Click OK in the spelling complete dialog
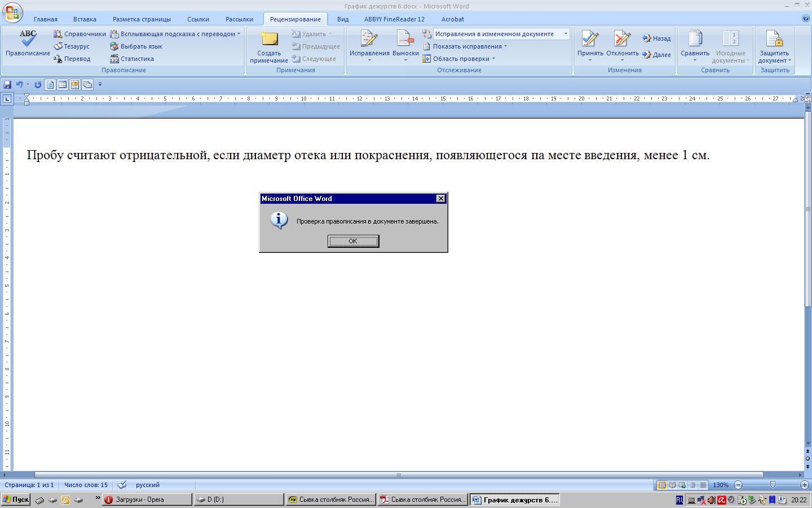 (353, 241)
